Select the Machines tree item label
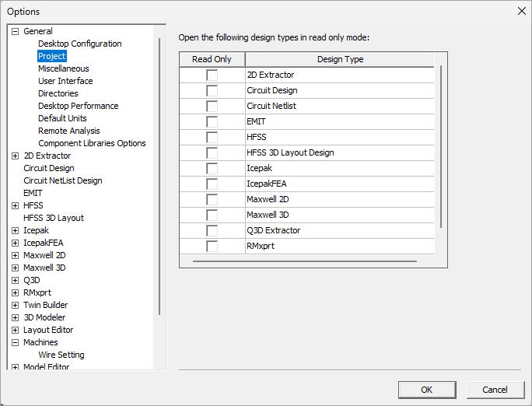 40,342
